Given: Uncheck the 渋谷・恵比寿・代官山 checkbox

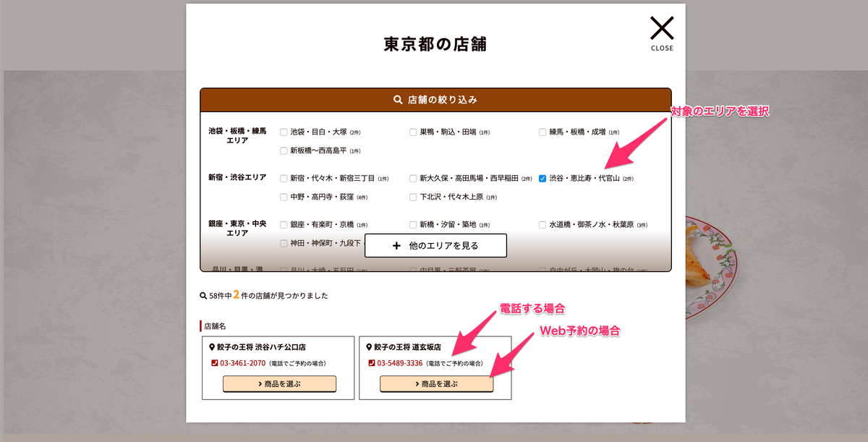Looking at the screenshot, I should [542, 178].
